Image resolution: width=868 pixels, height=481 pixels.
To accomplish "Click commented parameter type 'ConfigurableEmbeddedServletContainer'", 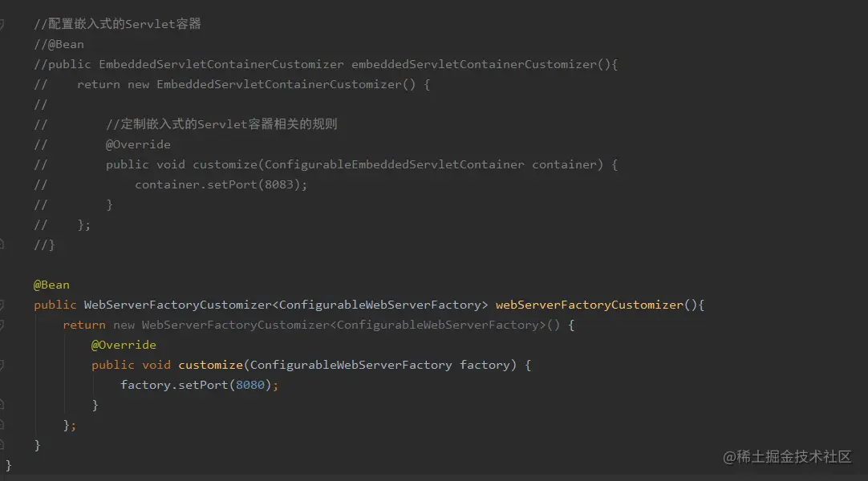I will pos(394,164).
